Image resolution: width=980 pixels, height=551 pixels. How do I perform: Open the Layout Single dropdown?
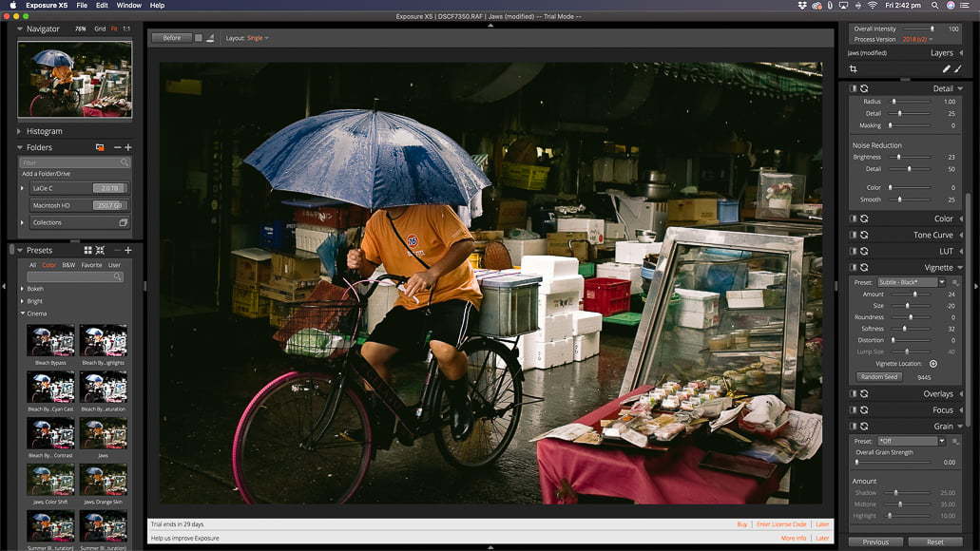pyautogui.click(x=258, y=38)
